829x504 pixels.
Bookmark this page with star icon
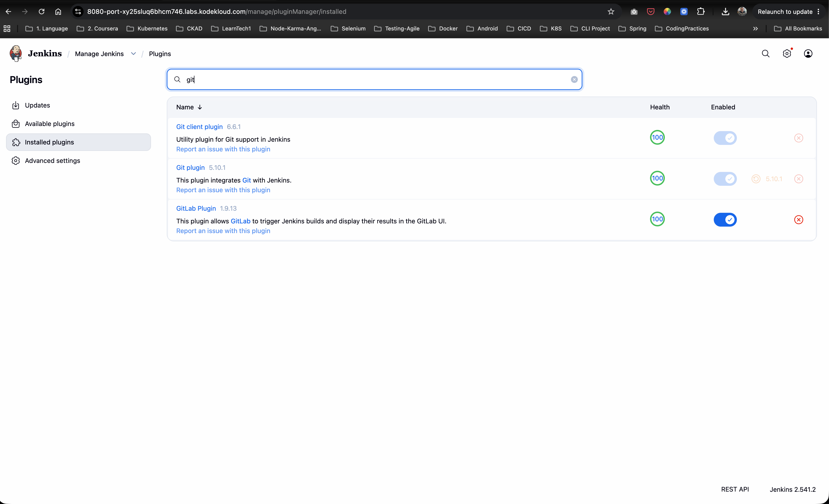(611, 12)
